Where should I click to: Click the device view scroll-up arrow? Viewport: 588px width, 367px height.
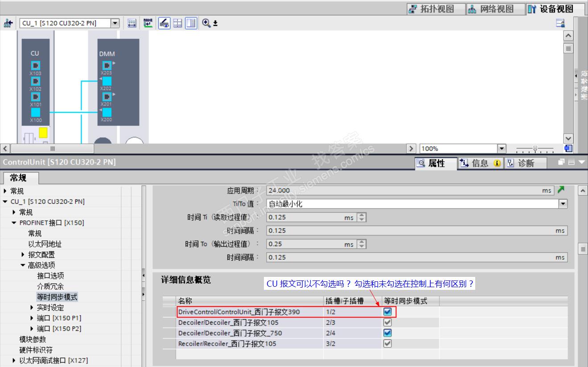pyautogui.click(x=568, y=36)
